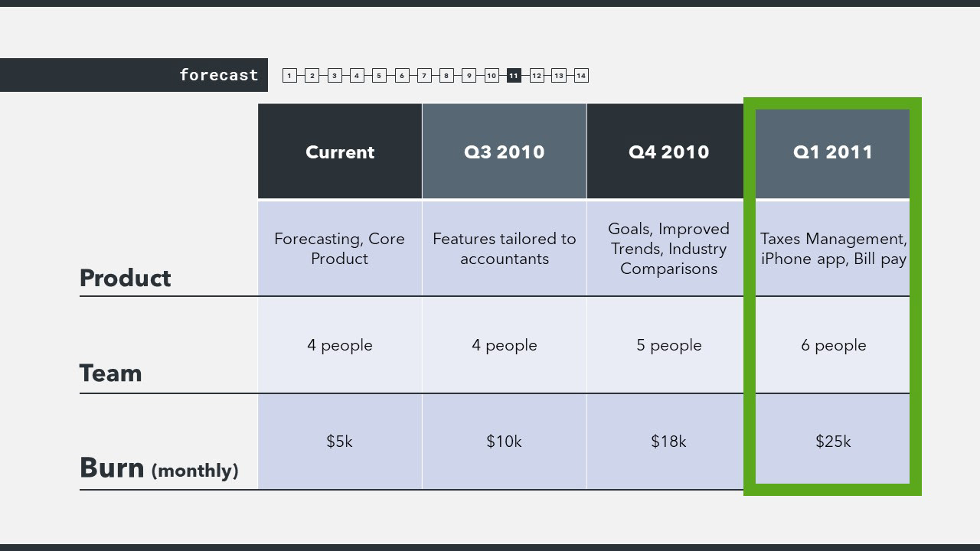
Task: Select Features tailored to accountants cell
Action: coord(504,249)
